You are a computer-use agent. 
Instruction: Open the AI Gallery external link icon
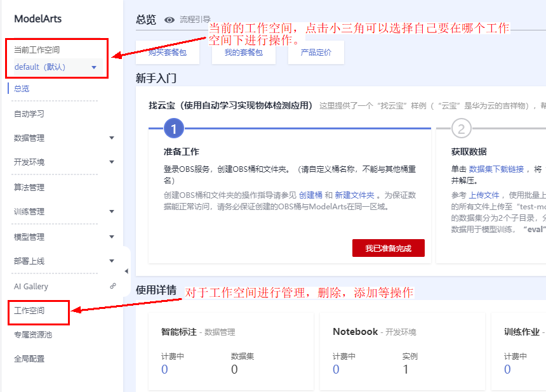click(x=113, y=286)
